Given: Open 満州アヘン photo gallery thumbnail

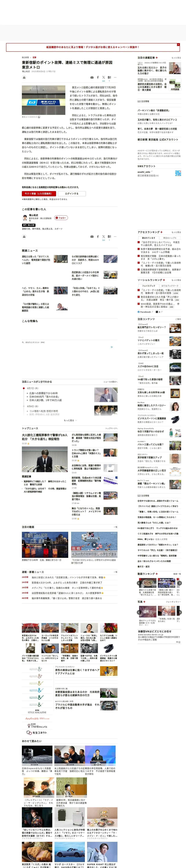Looking at the screenshot, I should tap(147, 612).
